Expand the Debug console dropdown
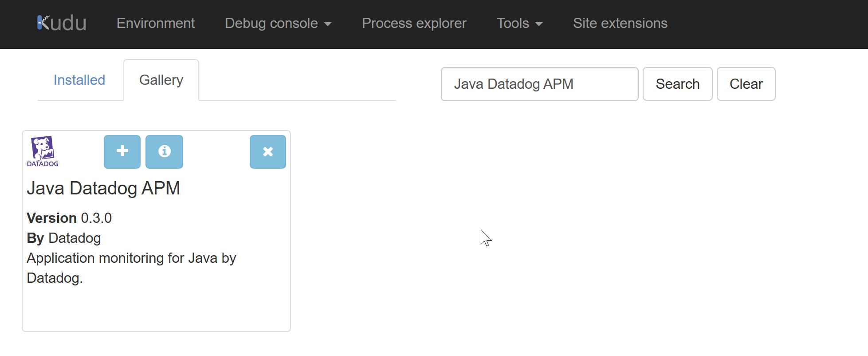Screen dimensions: 868x356 (x=278, y=23)
